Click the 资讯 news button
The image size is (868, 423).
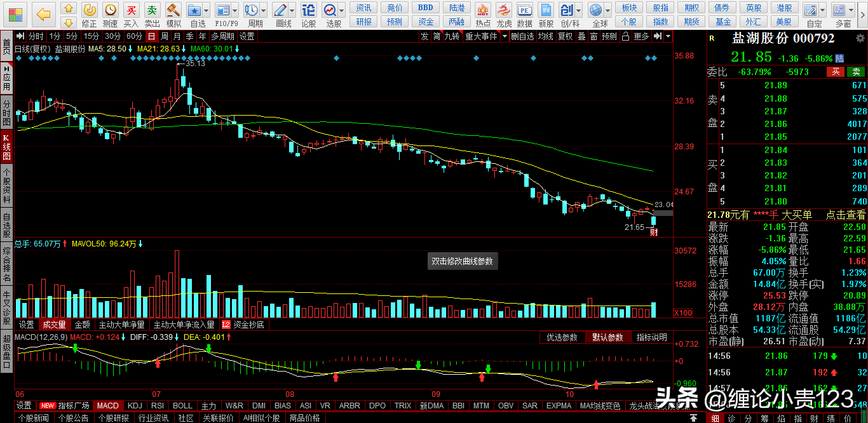[x=364, y=8]
